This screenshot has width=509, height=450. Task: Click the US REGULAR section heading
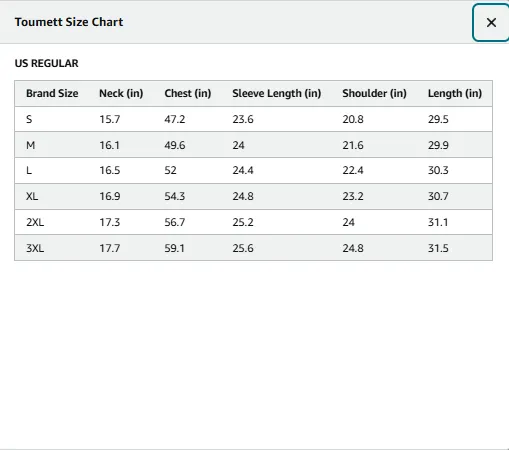[x=46, y=63]
